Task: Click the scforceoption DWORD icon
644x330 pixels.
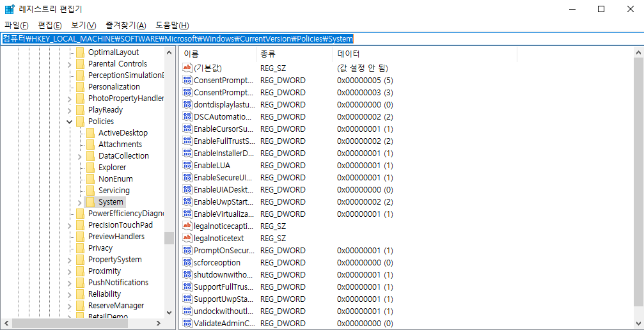Action: (x=187, y=263)
